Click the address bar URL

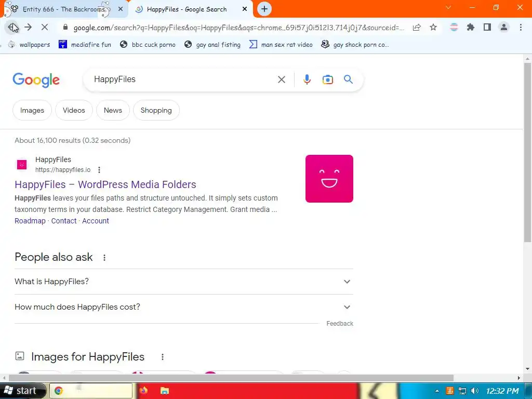click(x=238, y=28)
